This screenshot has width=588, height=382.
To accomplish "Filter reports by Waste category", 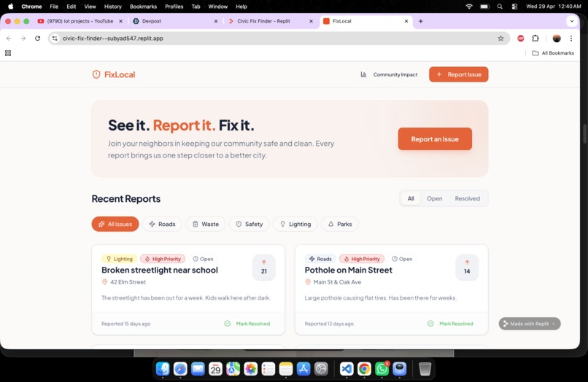I will 206,225.
